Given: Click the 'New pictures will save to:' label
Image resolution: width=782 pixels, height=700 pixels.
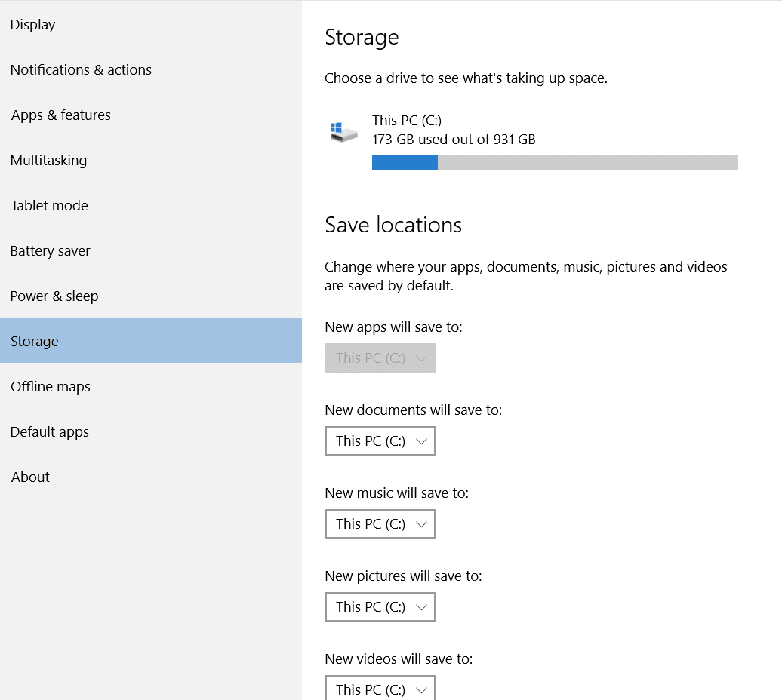Looking at the screenshot, I should point(404,576).
